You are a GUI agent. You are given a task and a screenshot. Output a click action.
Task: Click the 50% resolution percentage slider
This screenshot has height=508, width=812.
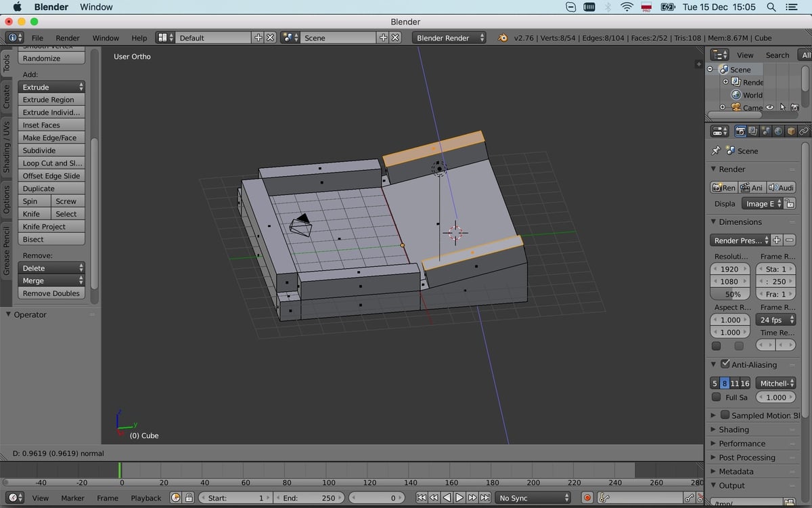coord(729,293)
